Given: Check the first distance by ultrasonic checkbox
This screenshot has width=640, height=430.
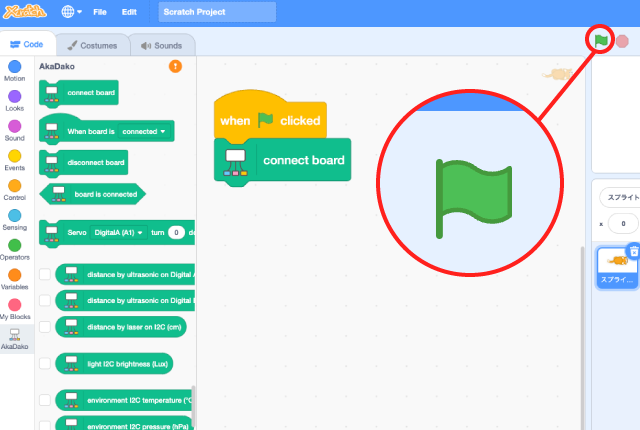Looking at the screenshot, I should click(45, 274).
